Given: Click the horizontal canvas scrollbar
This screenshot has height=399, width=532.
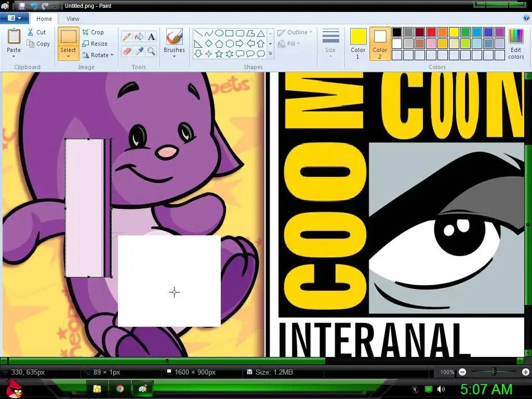Looking at the screenshot, I should [167, 361].
